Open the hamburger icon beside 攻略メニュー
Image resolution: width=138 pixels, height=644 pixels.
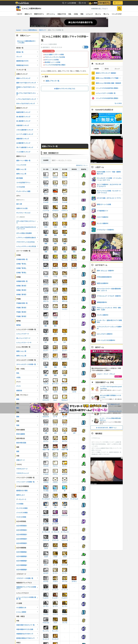coord(17,36)
